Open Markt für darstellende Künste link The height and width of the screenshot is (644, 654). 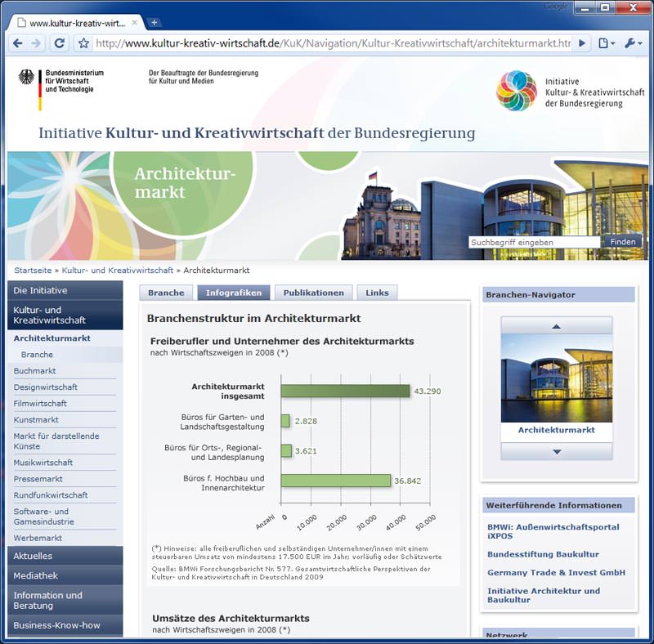tap(56, 441)
